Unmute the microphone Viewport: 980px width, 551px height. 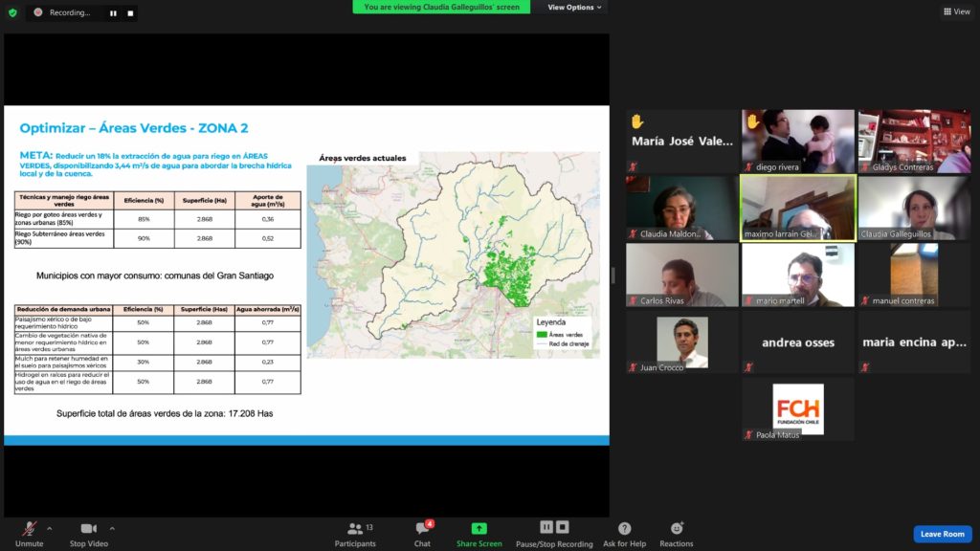[29, 530]
